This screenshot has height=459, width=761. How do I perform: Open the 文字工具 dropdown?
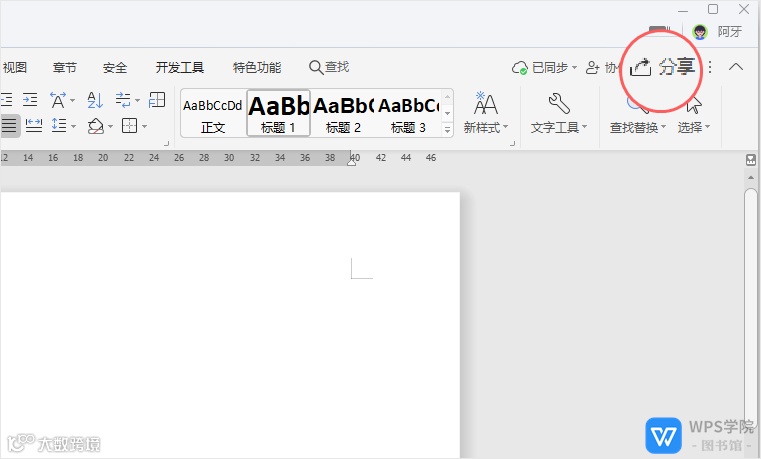pos(559,128)
